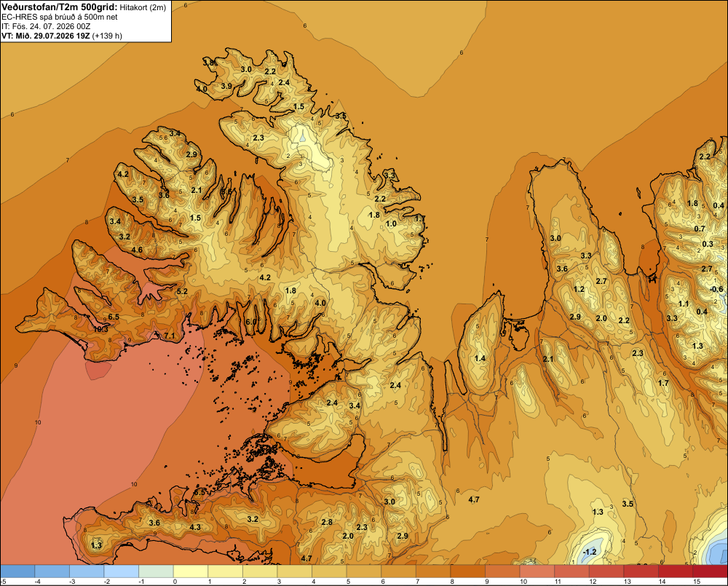Click the legend tick label '8'

452,582
